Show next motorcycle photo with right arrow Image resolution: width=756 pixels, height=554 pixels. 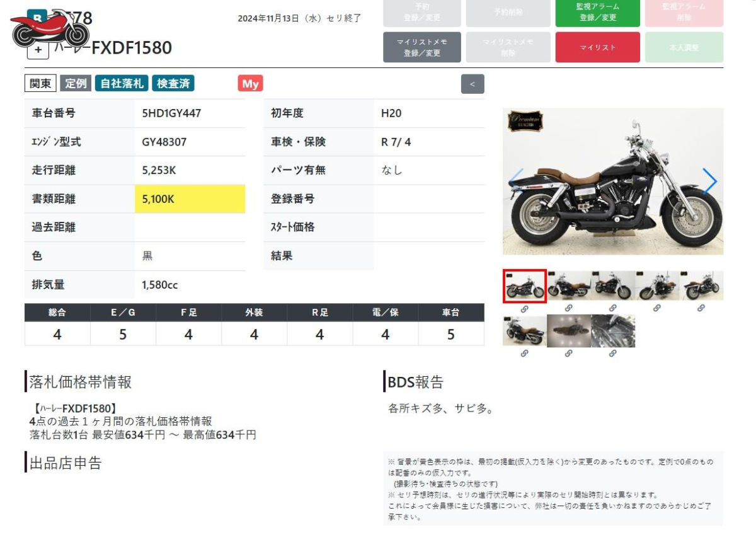click(709, 181)
